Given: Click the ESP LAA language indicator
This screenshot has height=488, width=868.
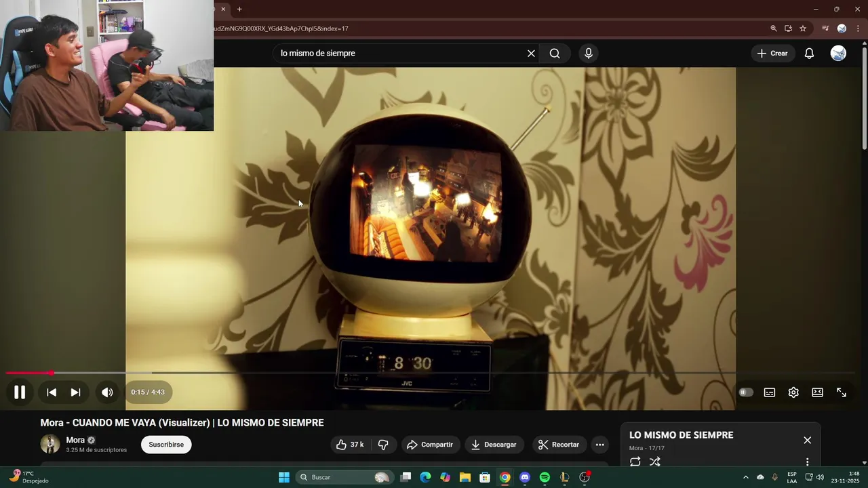Looking at the screenshot, I should [x=791, y=477].
